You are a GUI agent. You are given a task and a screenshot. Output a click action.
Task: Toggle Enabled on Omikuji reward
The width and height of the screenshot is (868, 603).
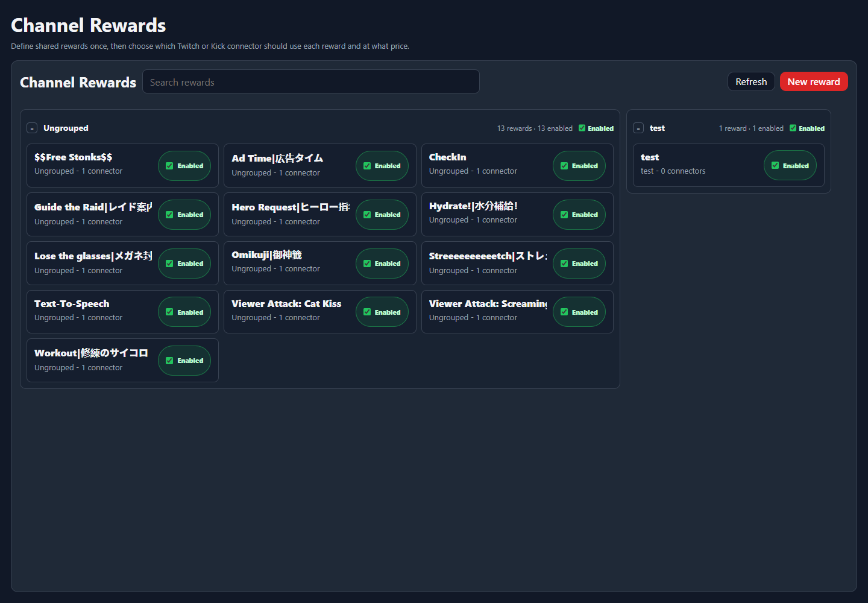coord(382,264)
